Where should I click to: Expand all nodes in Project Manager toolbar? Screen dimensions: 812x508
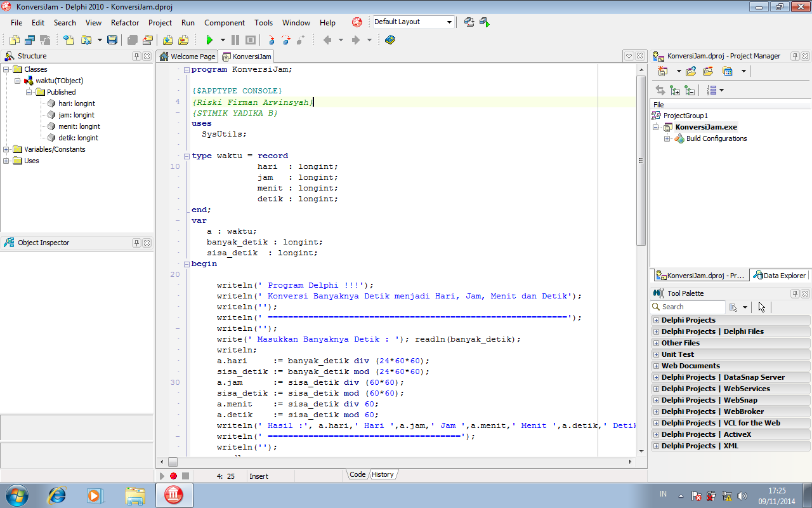(675, 90)
